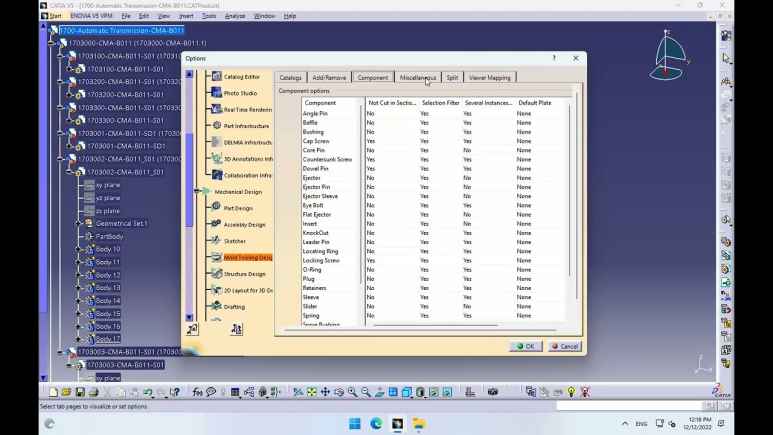
Task: Click the Drafting options icon
Action: click(x=215, y=306)
